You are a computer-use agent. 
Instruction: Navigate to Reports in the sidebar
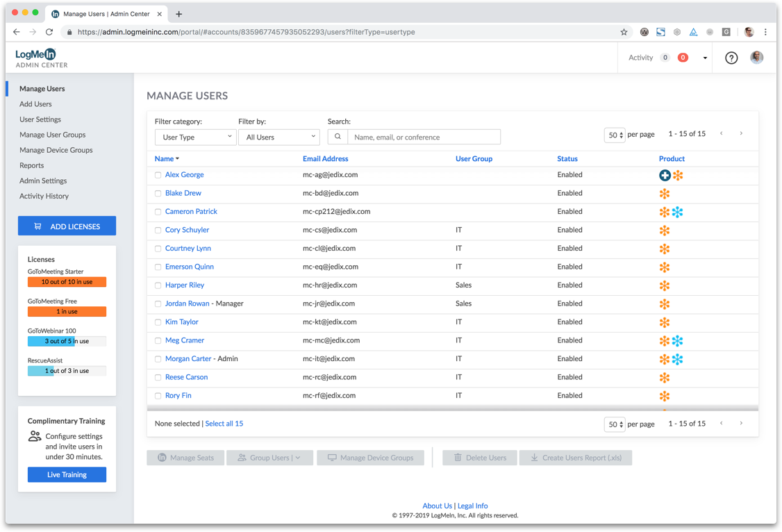(x=32, y=165)
